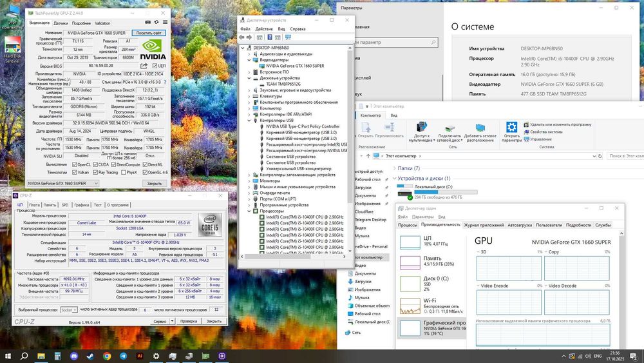Switch to 'Автозагрузка' tab in Task Manager
Screen dimensions: 644x363
tap(520, 225)
